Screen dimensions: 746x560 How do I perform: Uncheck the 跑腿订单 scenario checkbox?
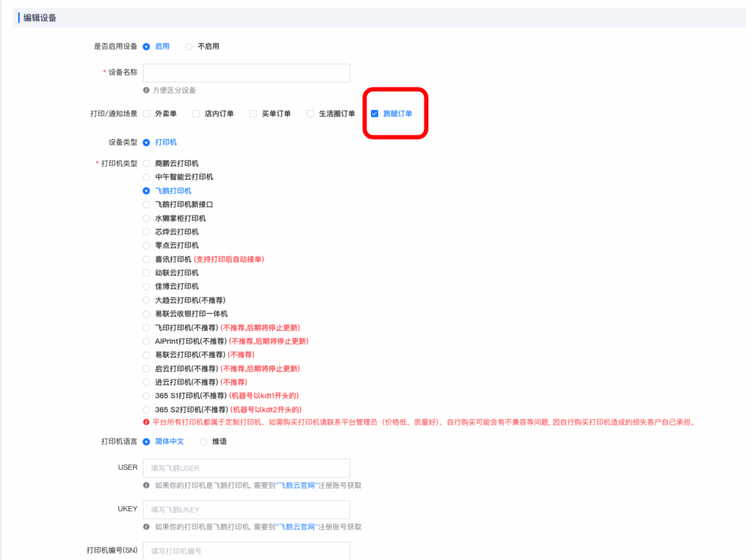tap(374, 114)
